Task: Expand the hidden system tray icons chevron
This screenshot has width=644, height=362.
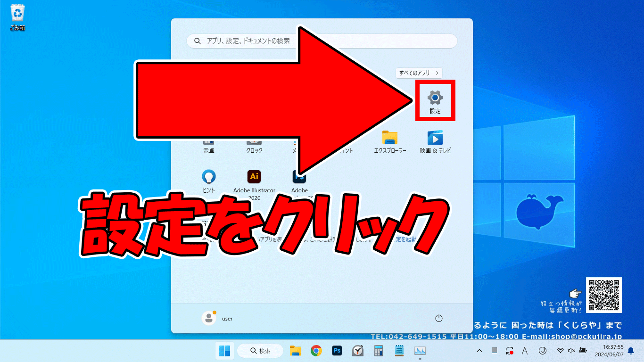Action: pyautogui.click(x=479, y=351)
